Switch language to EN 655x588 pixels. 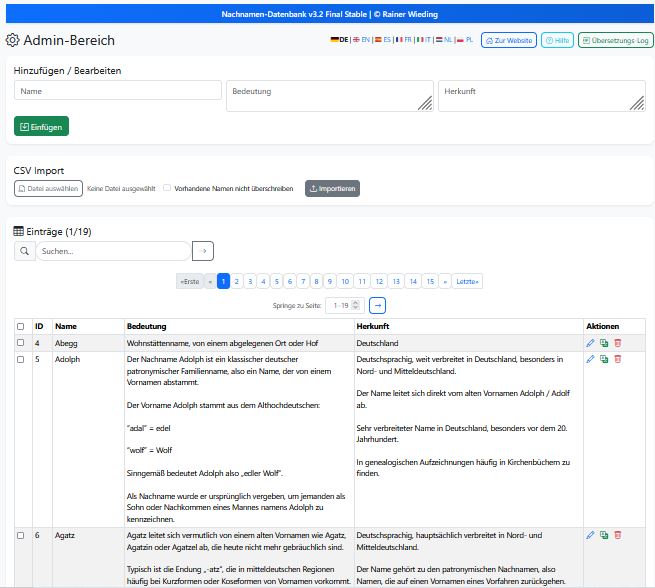click(362, 40)
